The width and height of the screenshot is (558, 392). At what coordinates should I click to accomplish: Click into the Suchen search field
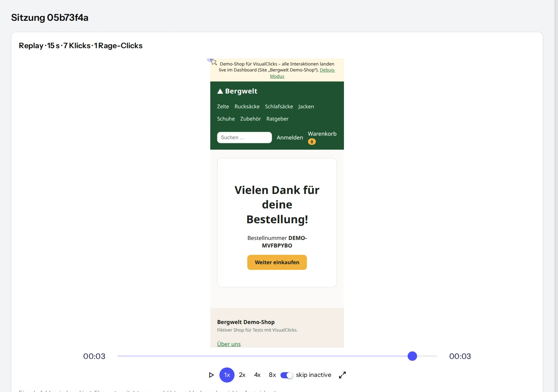(x=244, y=138)
